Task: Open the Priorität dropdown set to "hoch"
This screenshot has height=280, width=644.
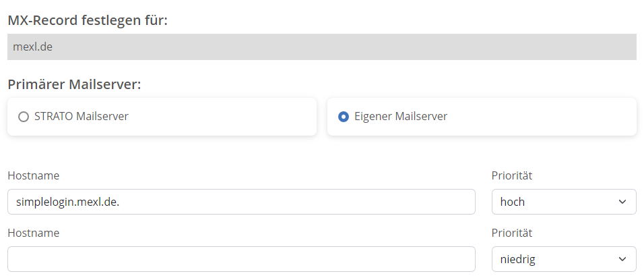Action: tap(563, 202)
